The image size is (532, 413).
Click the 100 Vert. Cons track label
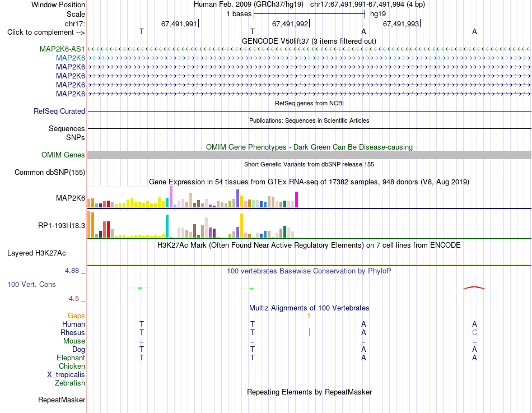pos(31,284)
